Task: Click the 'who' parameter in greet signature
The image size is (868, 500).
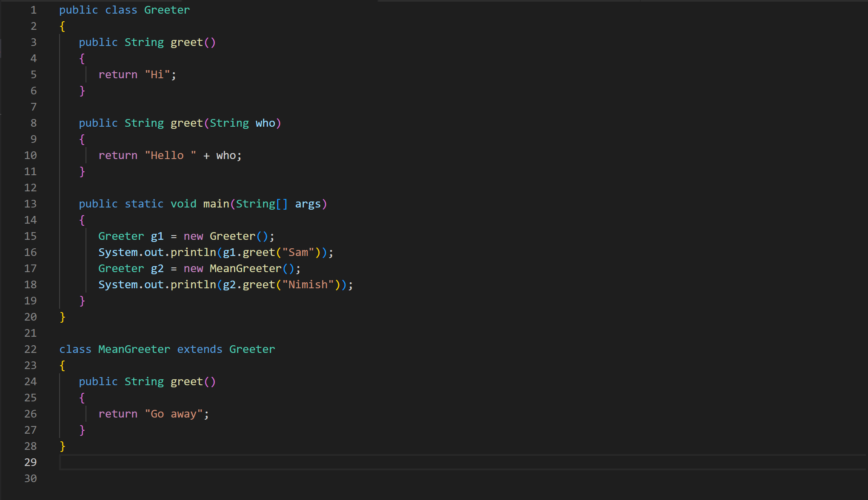Action: (265, 123)
